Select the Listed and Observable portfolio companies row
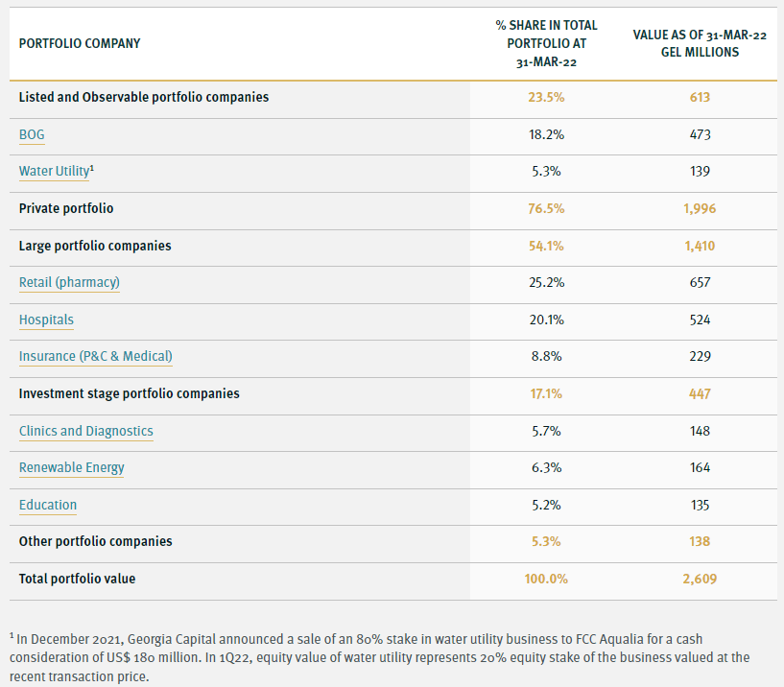The image size is (784, 687). pyautogui.click(x=144, y=97)
